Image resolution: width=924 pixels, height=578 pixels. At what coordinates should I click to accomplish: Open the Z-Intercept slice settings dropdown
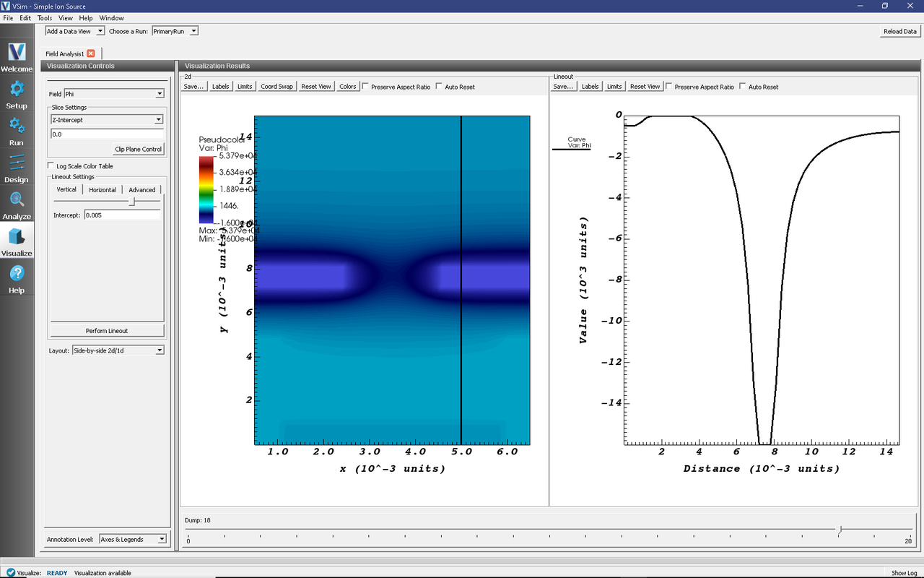[107, 120]
